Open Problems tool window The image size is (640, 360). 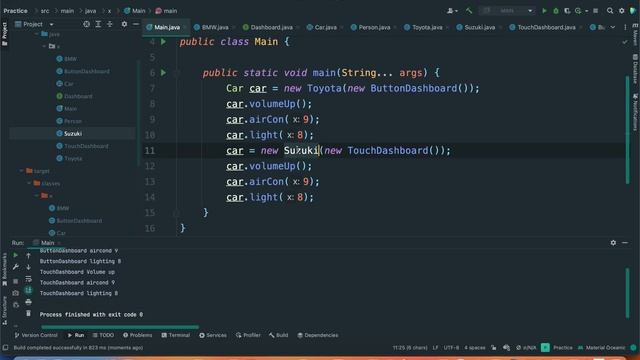click(137, 335)
